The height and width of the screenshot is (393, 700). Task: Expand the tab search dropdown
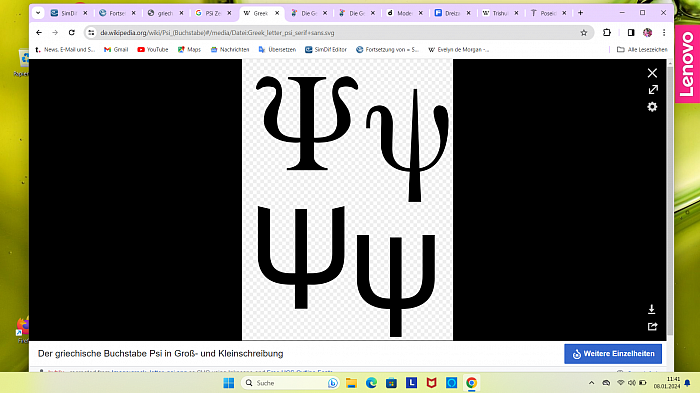38,13
